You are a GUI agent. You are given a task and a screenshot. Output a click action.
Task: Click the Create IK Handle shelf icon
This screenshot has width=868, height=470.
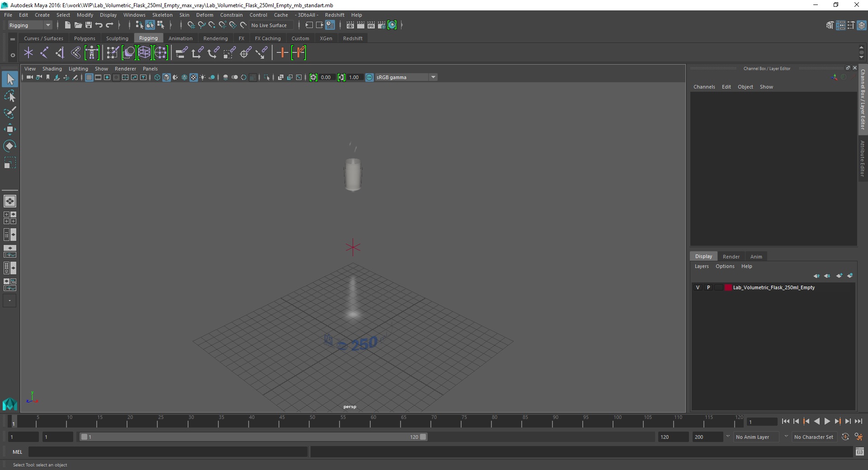point(60,53)
